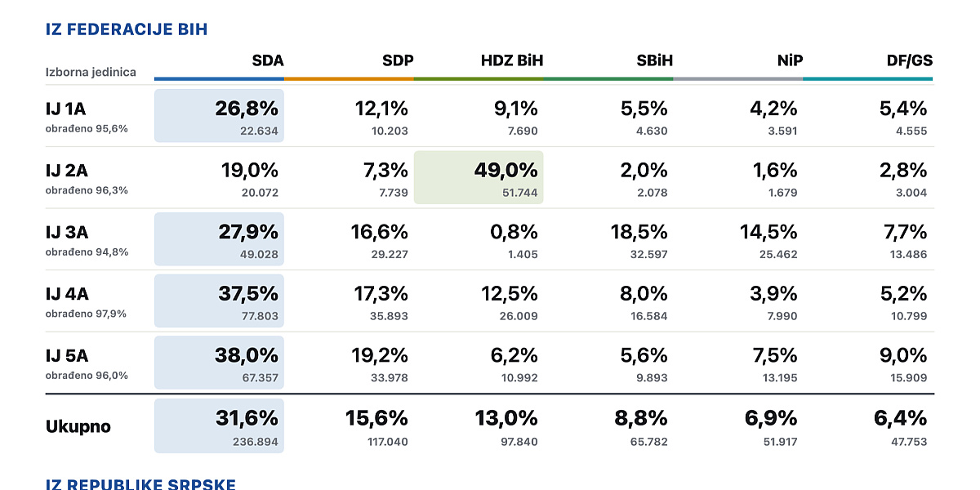
Task: Click the DF/GS column header
Action: coord(910,60)
